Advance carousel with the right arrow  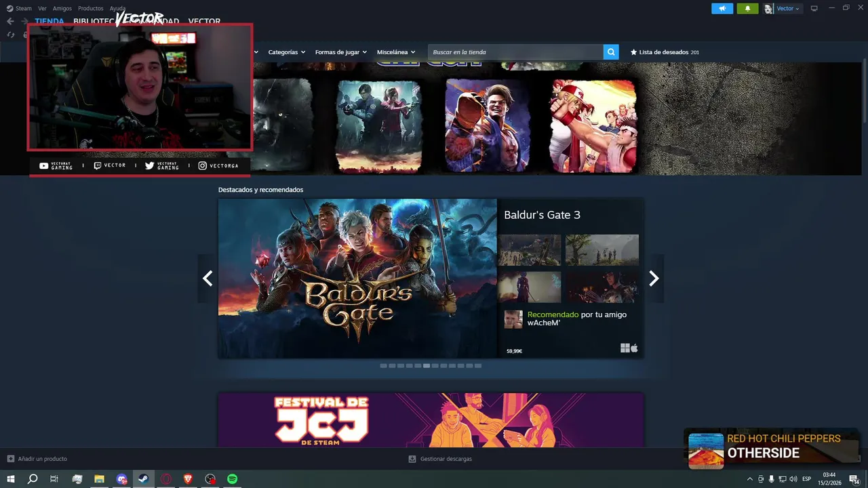click(x=654, y=279)
